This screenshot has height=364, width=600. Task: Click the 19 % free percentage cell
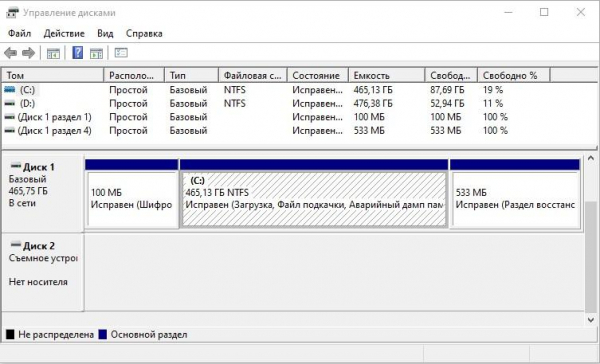pyautogui.click(x=493, y=90)
